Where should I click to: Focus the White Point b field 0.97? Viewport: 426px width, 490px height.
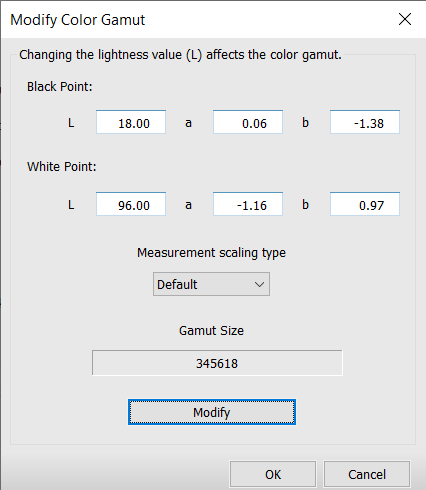[x=365, y=204]
